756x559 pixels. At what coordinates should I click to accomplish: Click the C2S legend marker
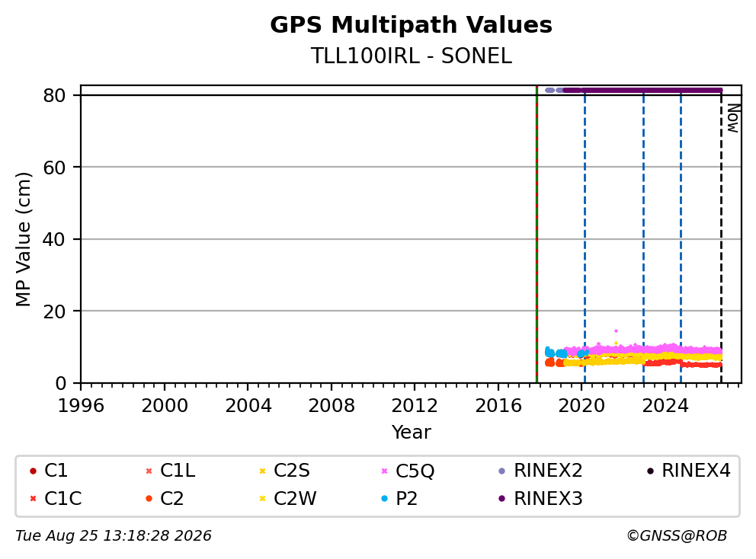[262, 471]
